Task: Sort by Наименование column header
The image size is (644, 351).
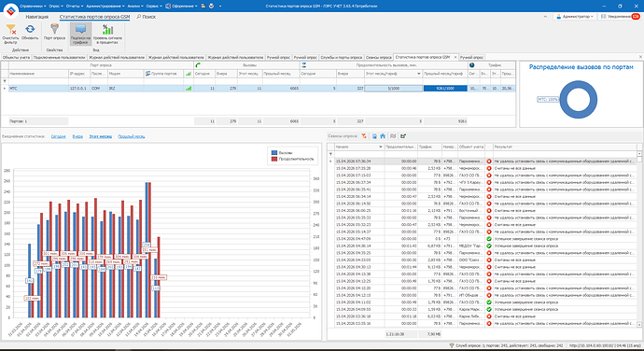Action: 38,74
